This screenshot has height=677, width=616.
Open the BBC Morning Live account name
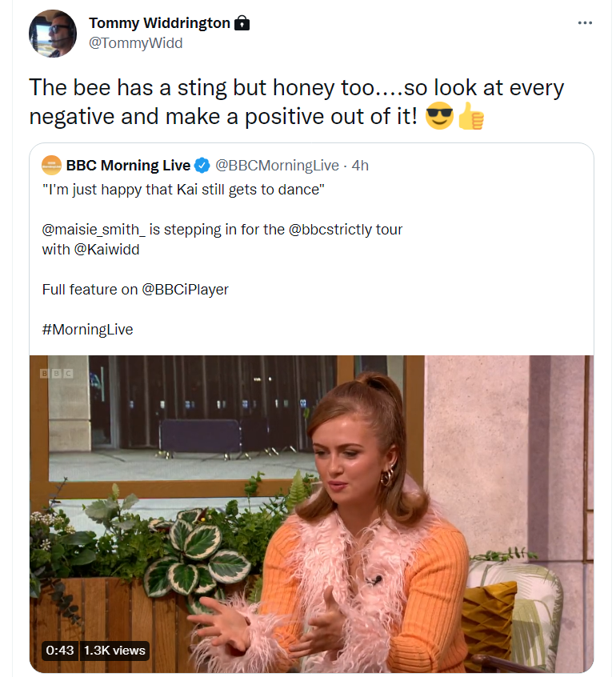(x=128, y=166)
